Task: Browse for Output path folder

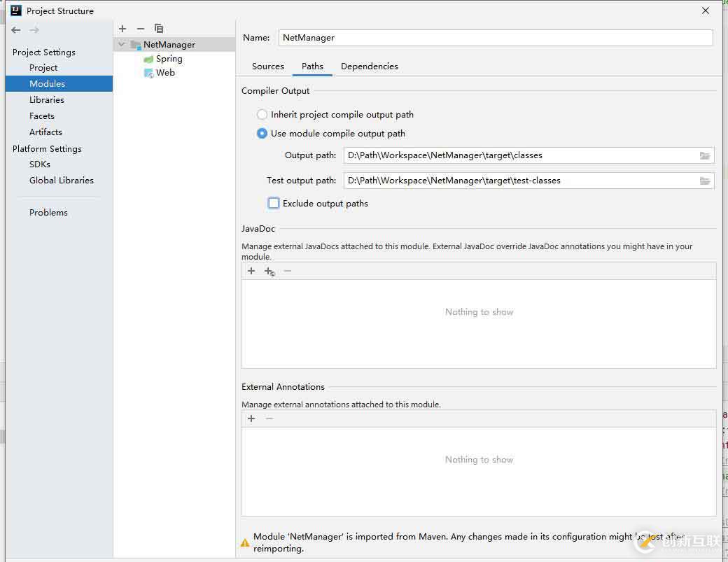Action: pyautogui.click(x=705, y=155)
